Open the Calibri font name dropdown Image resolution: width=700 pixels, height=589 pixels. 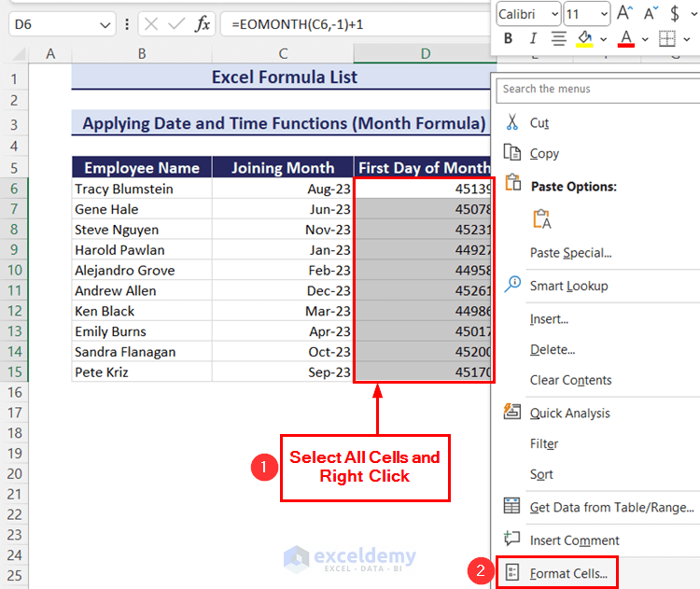point(555,14)
